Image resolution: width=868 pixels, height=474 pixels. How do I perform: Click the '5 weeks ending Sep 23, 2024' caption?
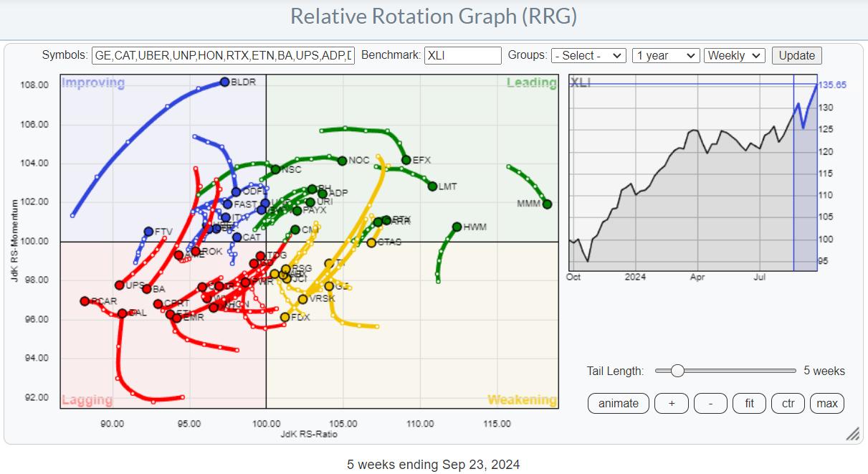tap(434, 465)
